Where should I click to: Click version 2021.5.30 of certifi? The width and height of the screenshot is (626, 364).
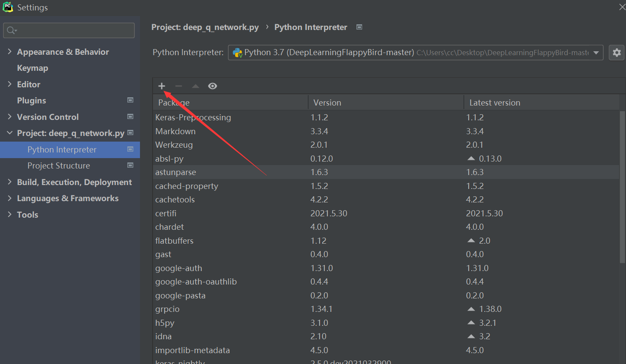point(329,213)
